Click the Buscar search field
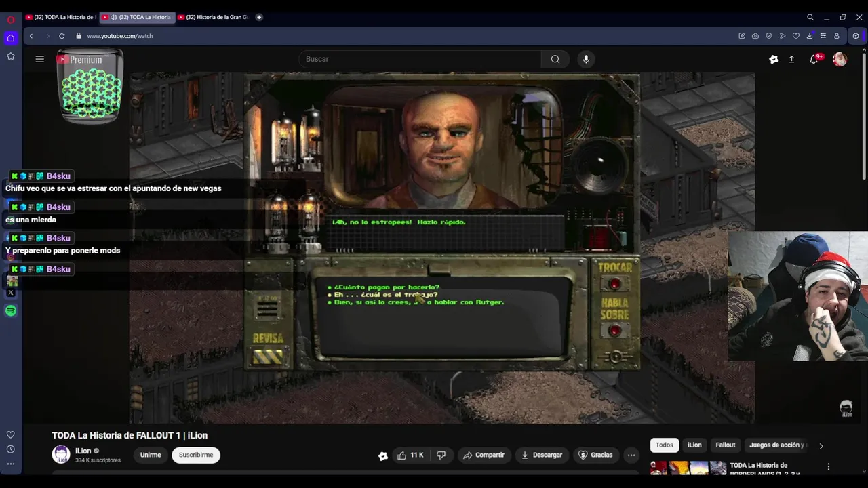This screenshot has height=488, width=868. pyautogui.click(x=420, y=59)
